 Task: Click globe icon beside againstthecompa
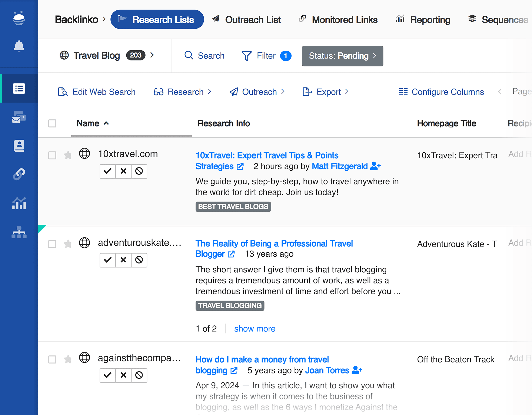tap(84, 358)
